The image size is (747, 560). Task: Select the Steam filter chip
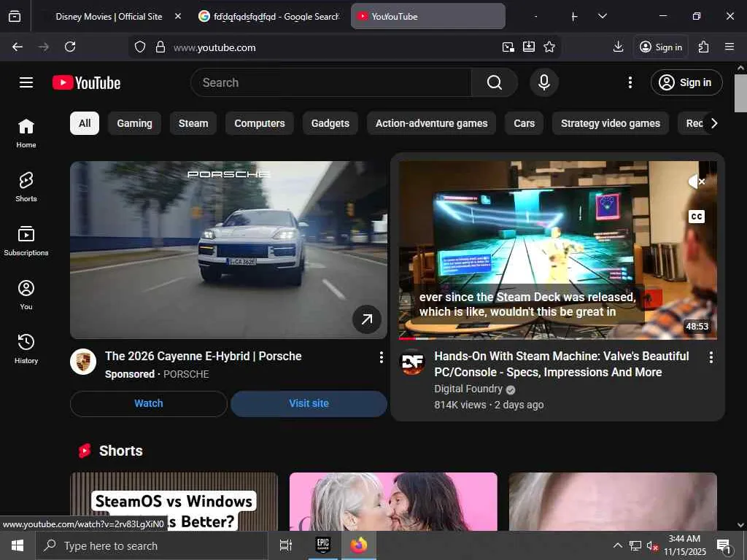point(193,123)
